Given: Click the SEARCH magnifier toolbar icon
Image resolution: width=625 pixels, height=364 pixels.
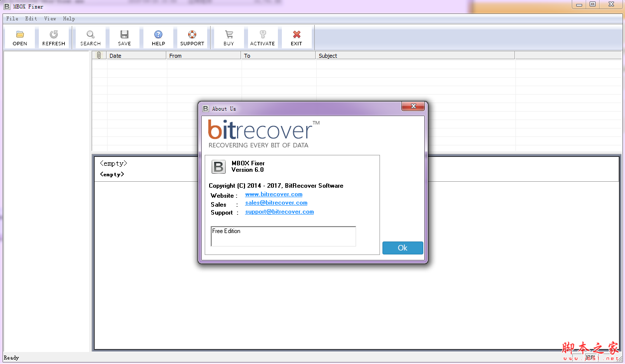Looking at the screenshot, I should pos(91,34).
